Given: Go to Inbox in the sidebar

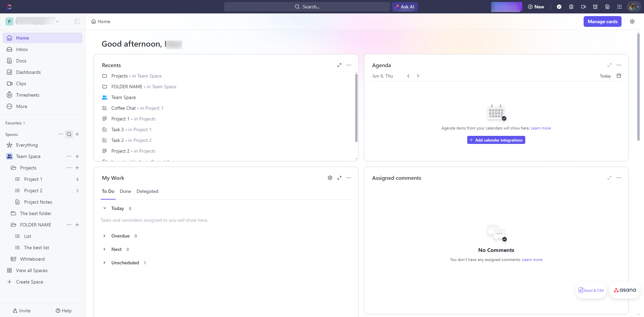Looking at the screenshot, I should coord(43,49).
